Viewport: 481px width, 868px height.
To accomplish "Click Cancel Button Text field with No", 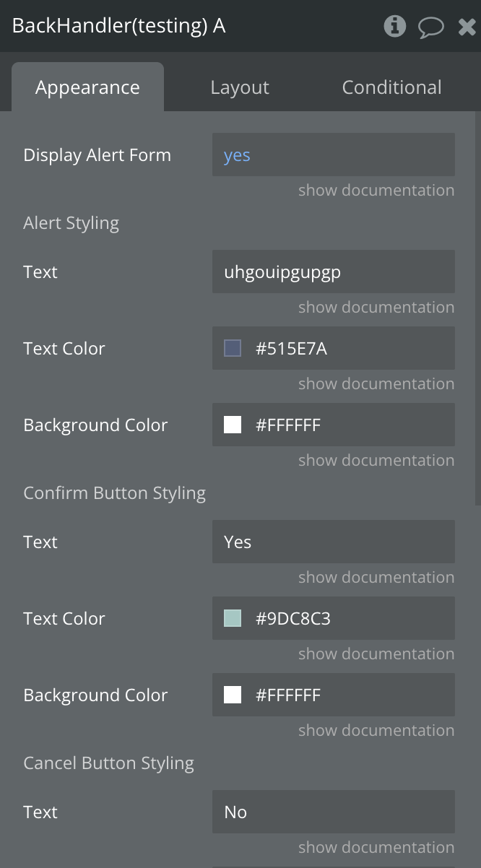I will pyautogui.click(x=333, y=812).
